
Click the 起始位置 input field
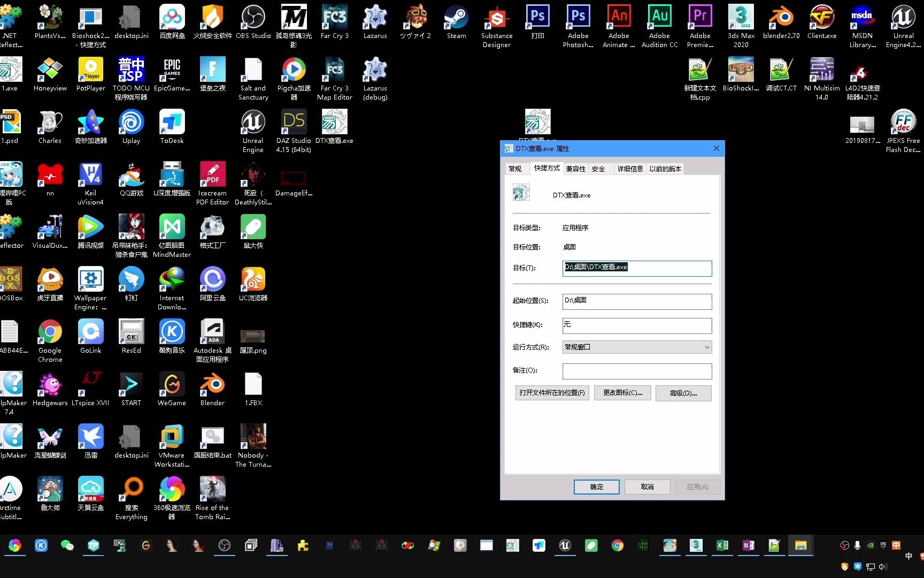(637, 301)
